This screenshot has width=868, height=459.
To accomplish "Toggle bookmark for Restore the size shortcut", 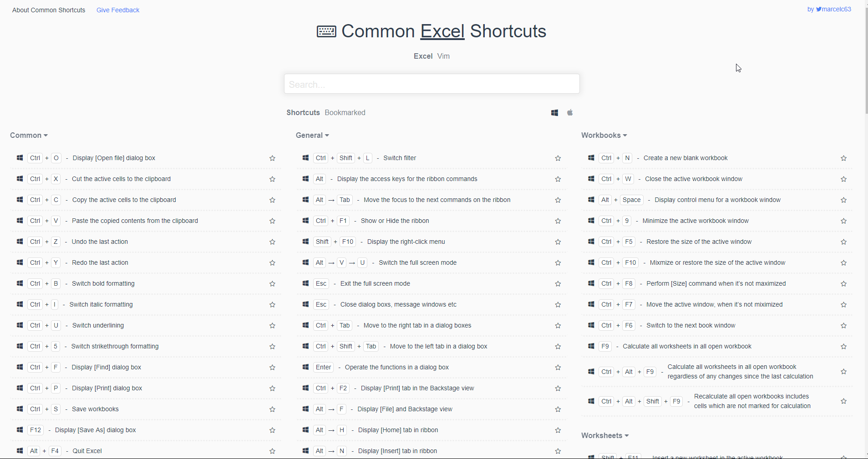I will click(x=843, y=242).
